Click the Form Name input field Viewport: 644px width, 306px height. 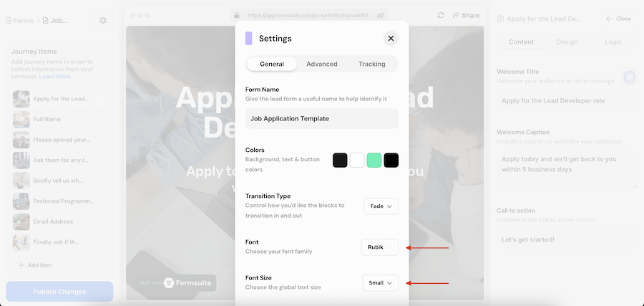pyautogui.click(x=322, y=118)
